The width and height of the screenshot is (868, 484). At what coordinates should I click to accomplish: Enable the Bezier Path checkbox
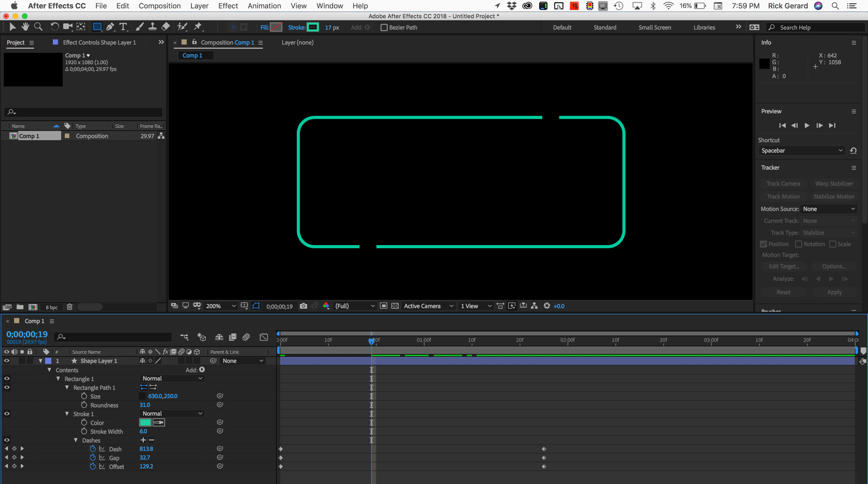point(384,27)
